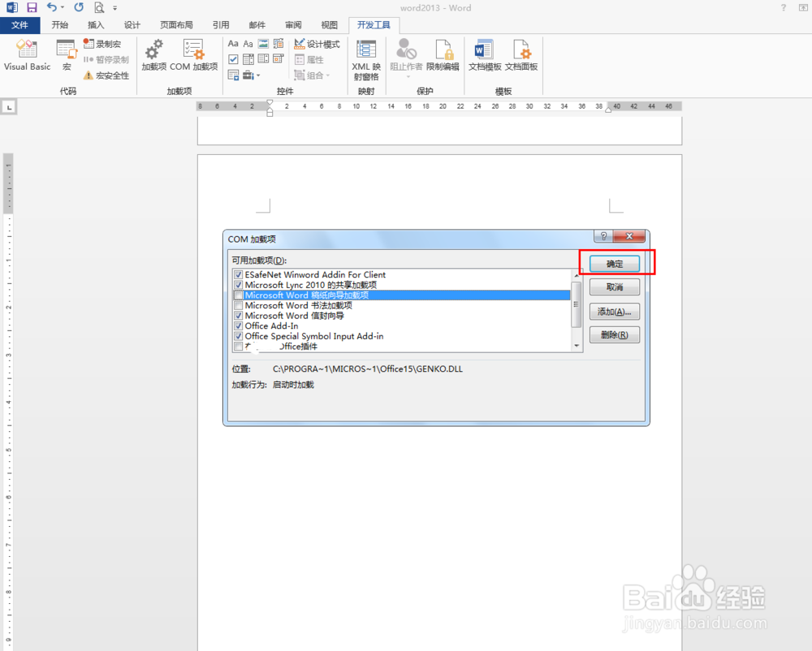Click the Word Help question mark
The image size is (812, 651).
click(784, 8)
